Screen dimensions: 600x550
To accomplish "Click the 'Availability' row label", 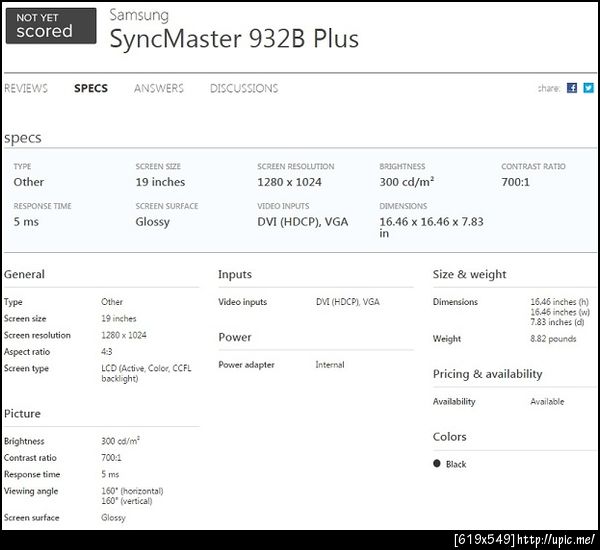I will pyautogui.click(x=454, y=401).
